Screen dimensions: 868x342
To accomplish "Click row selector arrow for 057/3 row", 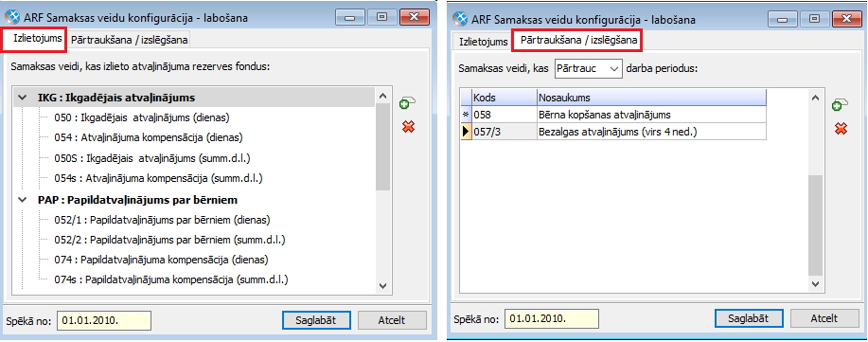I will [466, 132].
